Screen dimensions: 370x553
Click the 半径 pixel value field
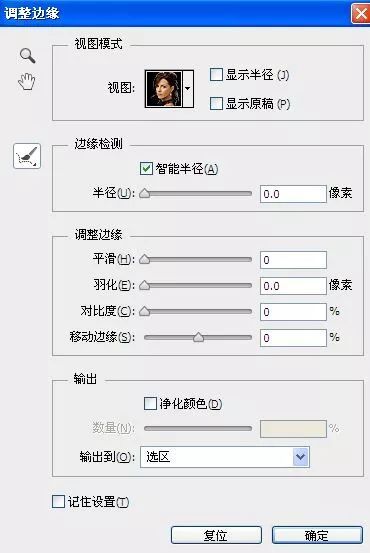click(x=293, y=194)
